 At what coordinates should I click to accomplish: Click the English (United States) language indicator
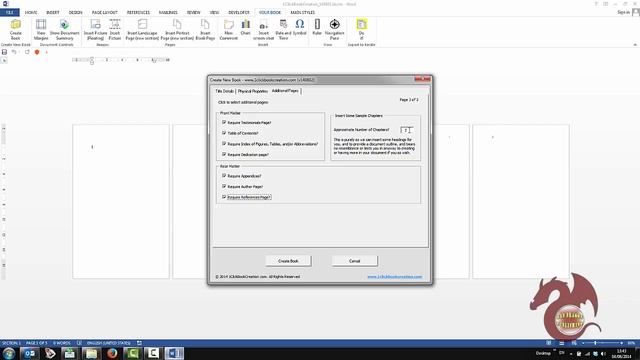(x=109, y=343)
